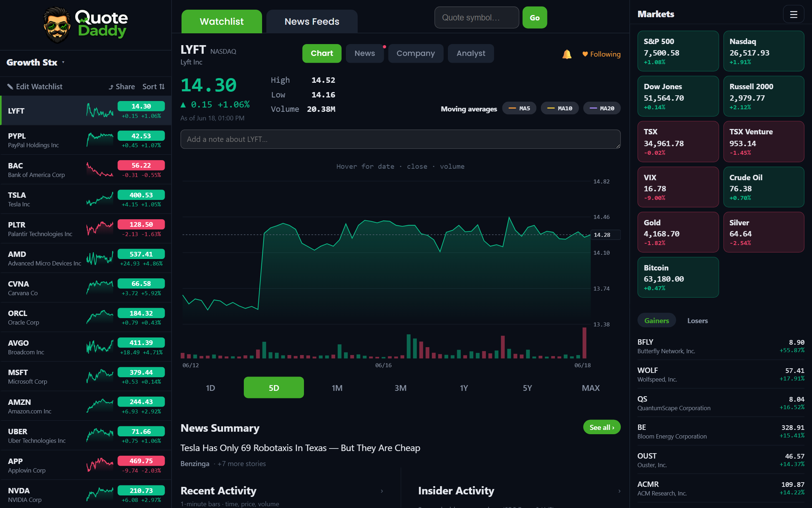Viewport: 812px width, 508px height.
Task: Click See all news button
Action: (x=602, y=427)
